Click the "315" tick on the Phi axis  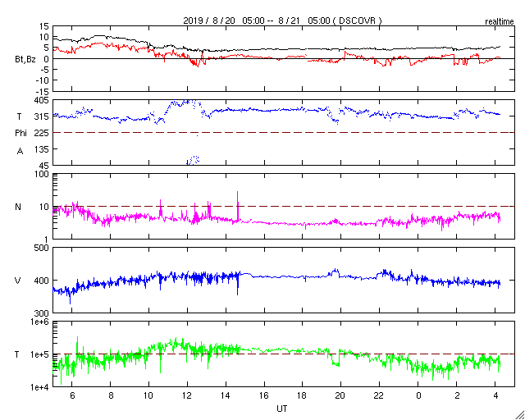click(x=42, y=116)
